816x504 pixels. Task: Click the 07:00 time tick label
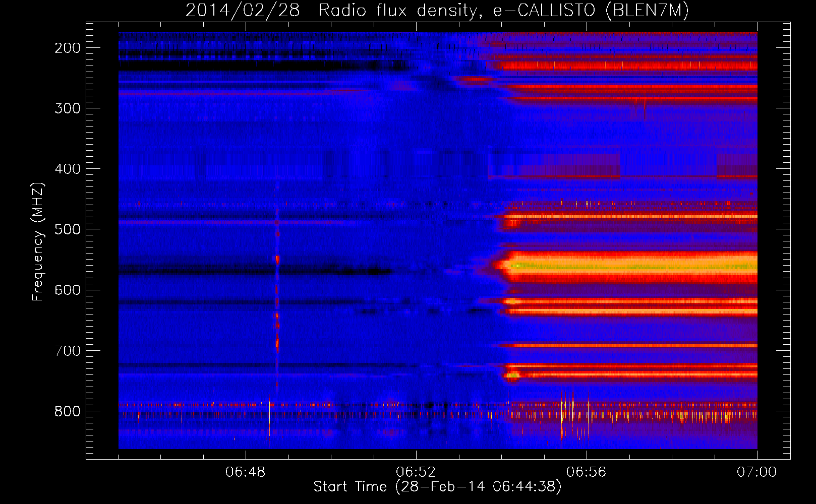(x=757, y=472)
